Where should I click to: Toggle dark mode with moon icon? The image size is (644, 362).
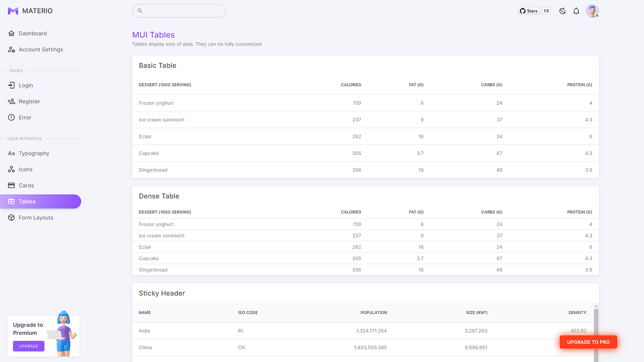[562, 11]
